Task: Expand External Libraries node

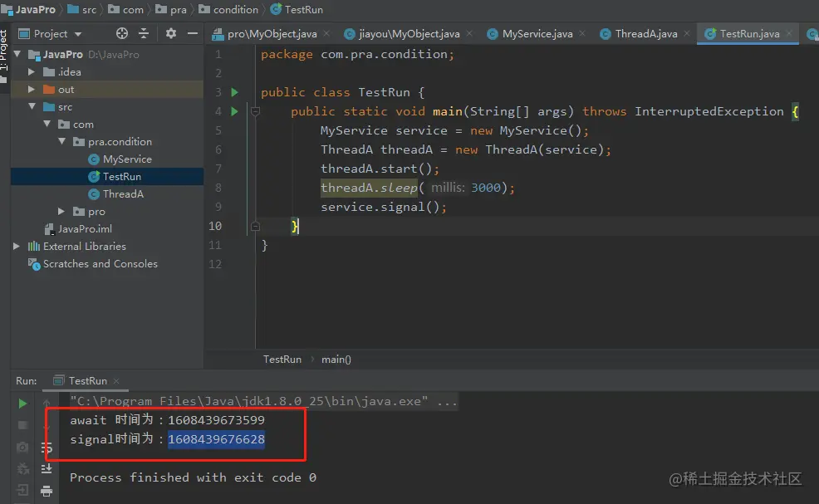Action: point(17,246)
